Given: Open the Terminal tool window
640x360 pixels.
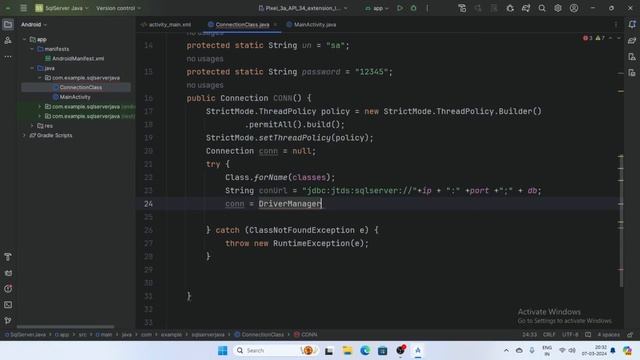Looking at the screenshot, I should pyautogui.click(x=8, y=304).
